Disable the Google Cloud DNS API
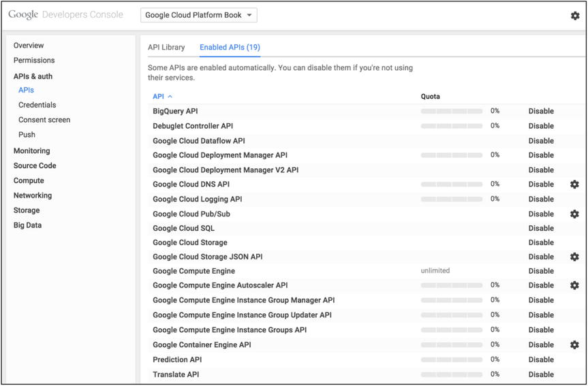The width and height of the screenshot is (588, 386). [541, 184]
